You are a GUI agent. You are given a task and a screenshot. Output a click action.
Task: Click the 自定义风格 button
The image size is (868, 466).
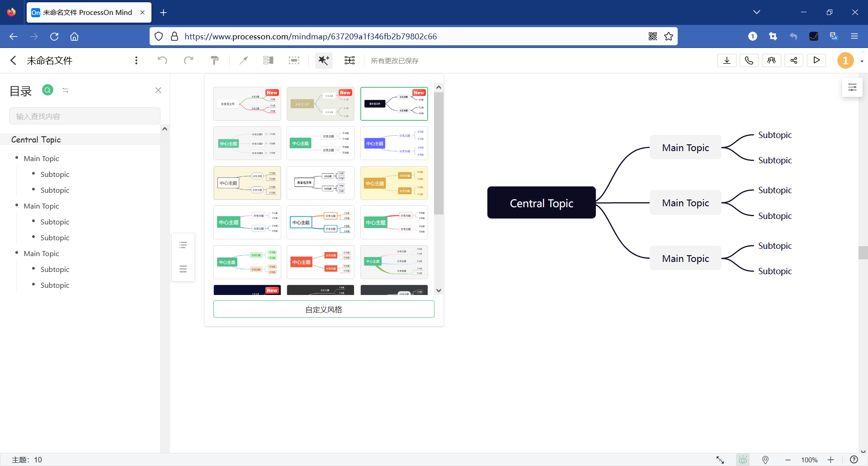pos(324,309)
